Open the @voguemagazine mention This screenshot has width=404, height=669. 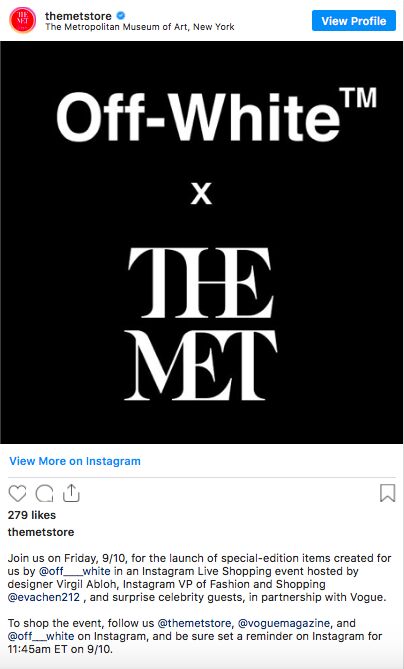[284, 623]
